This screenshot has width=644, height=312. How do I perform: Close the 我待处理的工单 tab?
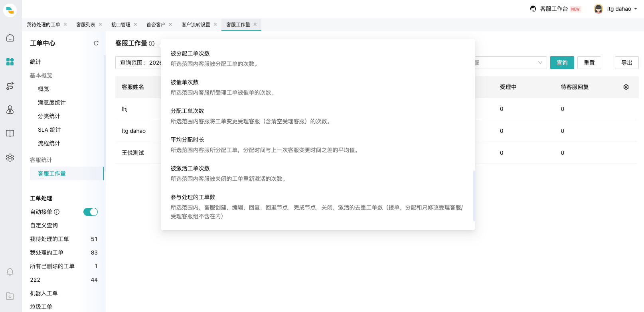(x=65, y=24)
